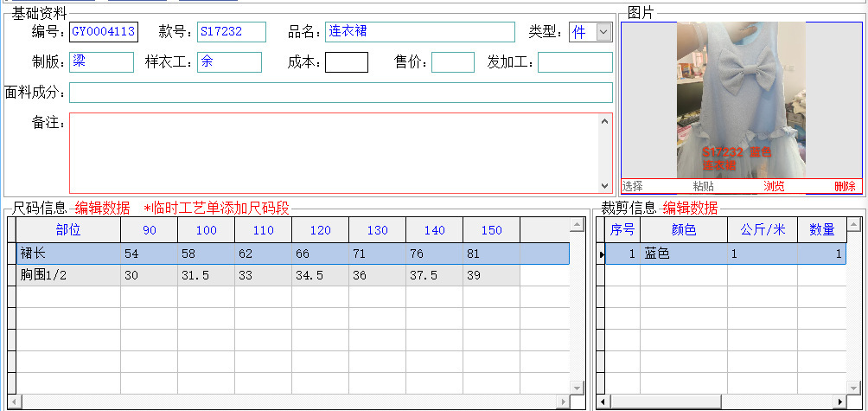Click the row selector arrow in 裁剪信息
Viewport: 868px width, 411px height.
[x=602, y=254]
